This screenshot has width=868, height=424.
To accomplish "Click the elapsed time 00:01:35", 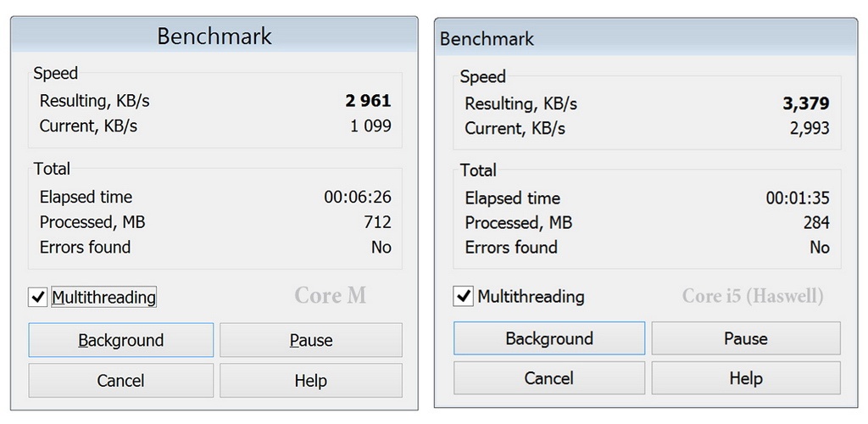I will (x=797, y=198).
